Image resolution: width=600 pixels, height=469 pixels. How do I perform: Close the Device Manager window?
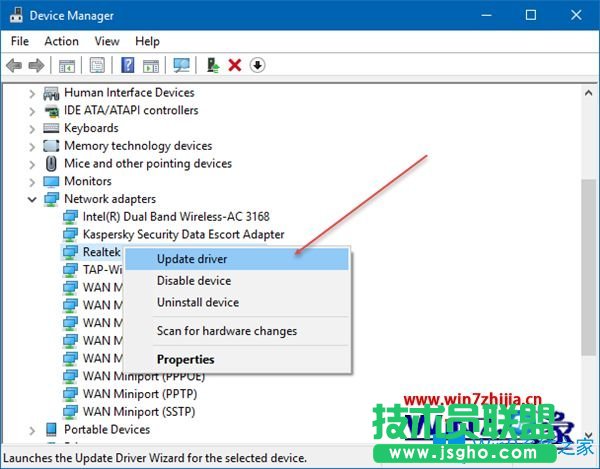(x=576, y=15)
